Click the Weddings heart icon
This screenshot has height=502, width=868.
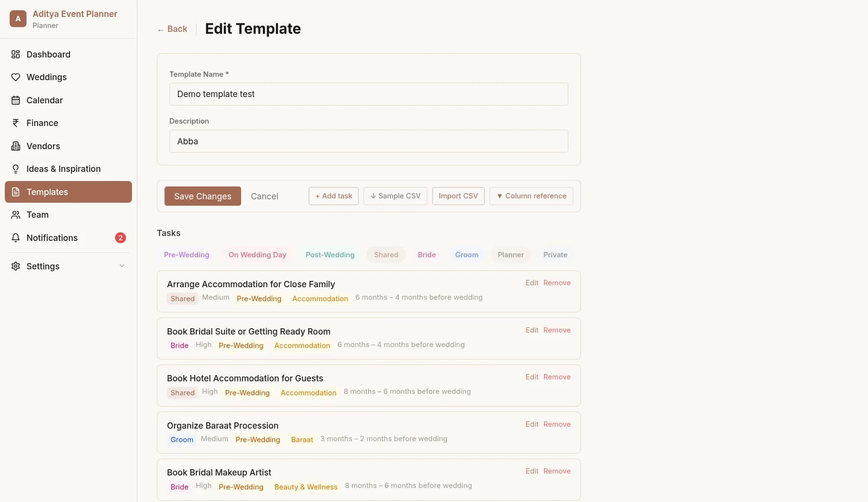(x=15, y=77)
